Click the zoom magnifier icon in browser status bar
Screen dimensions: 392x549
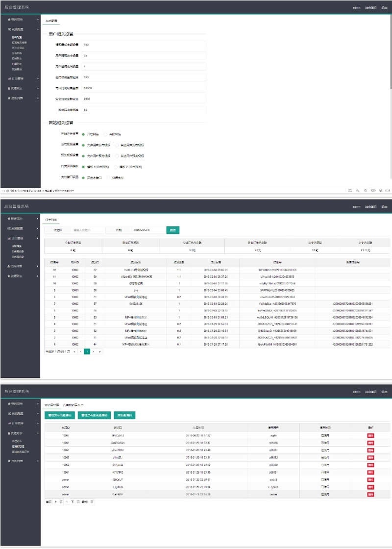(381, 191)
